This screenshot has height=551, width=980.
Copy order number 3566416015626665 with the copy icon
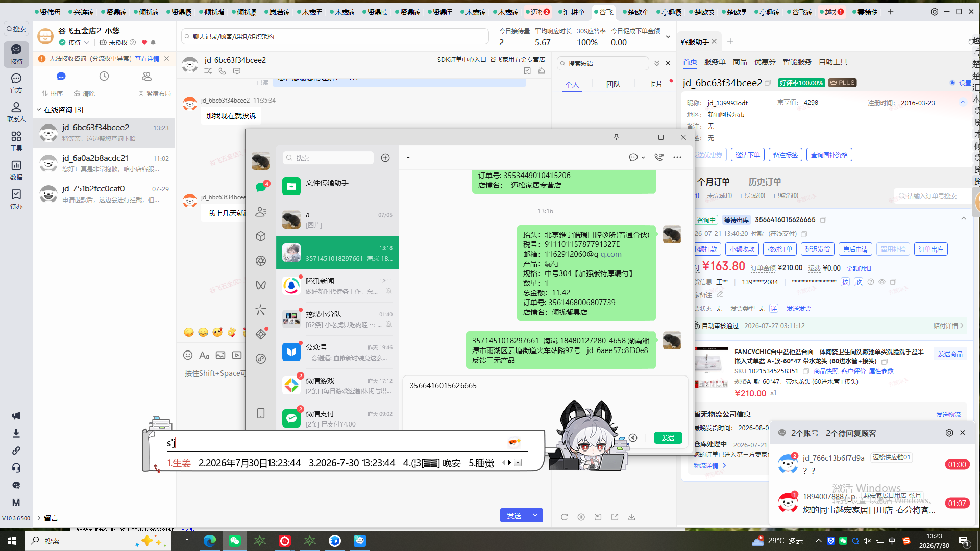823,220
